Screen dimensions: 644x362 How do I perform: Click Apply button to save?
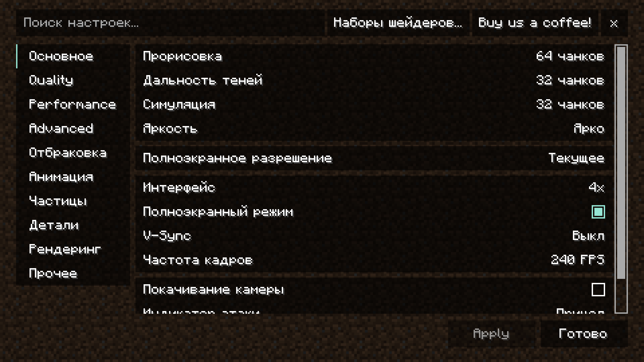(490, 333)
